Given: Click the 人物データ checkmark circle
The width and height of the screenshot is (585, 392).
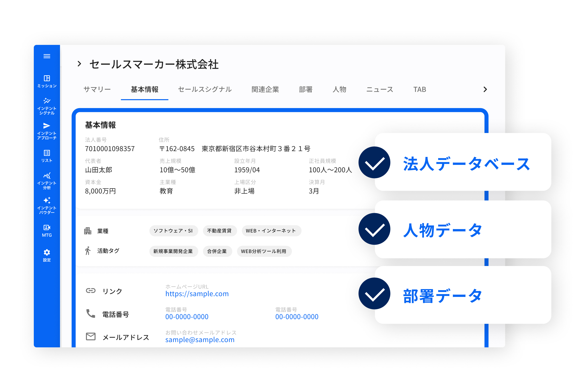Looking at the screenshot, I should point(374,229).
